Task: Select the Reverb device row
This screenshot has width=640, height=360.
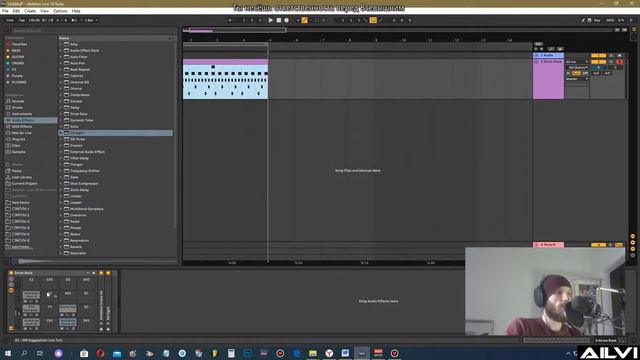Action: 116,247
